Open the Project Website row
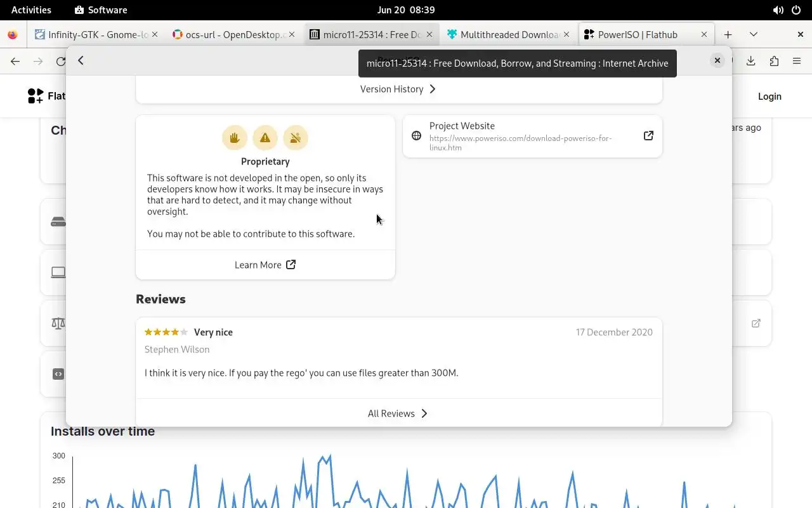812x508 pixels. pos(532,136)
